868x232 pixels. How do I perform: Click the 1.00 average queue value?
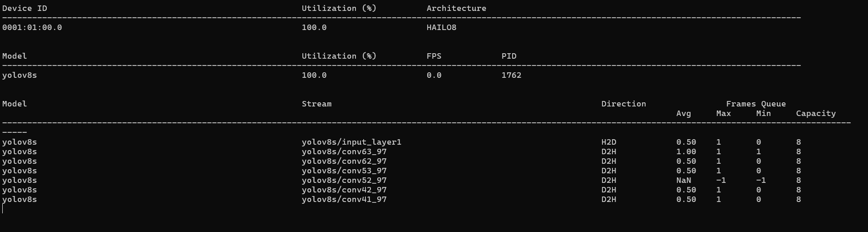[x=686, y=151]
